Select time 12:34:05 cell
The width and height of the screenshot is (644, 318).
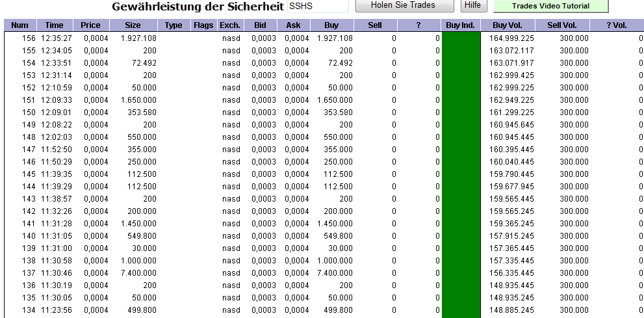point(57,51)
